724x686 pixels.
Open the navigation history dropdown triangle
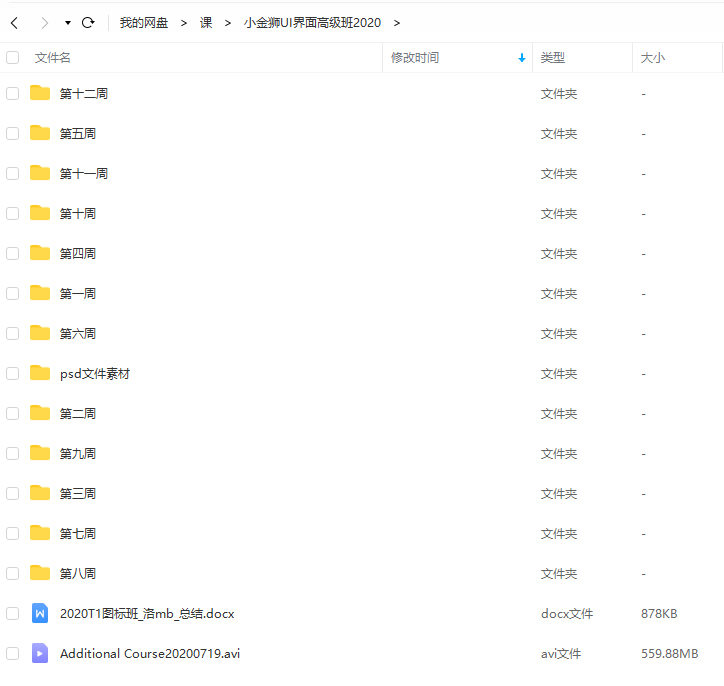68,23
